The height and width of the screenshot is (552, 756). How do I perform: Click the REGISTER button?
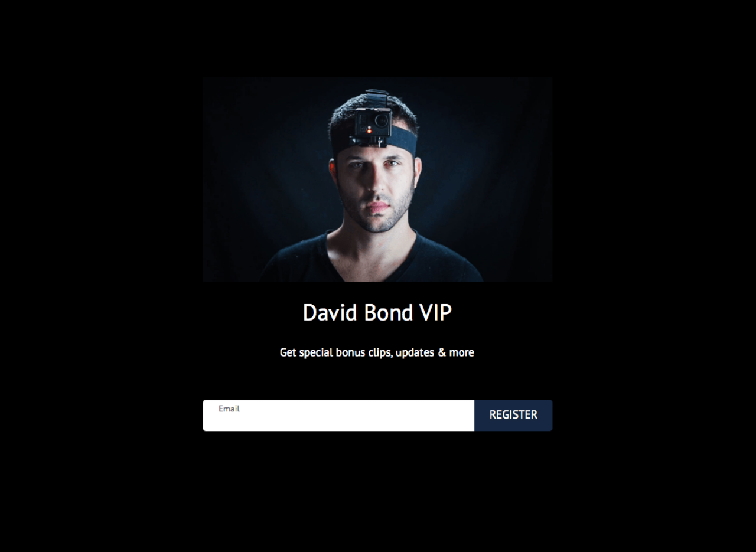(x=513, y=415)
